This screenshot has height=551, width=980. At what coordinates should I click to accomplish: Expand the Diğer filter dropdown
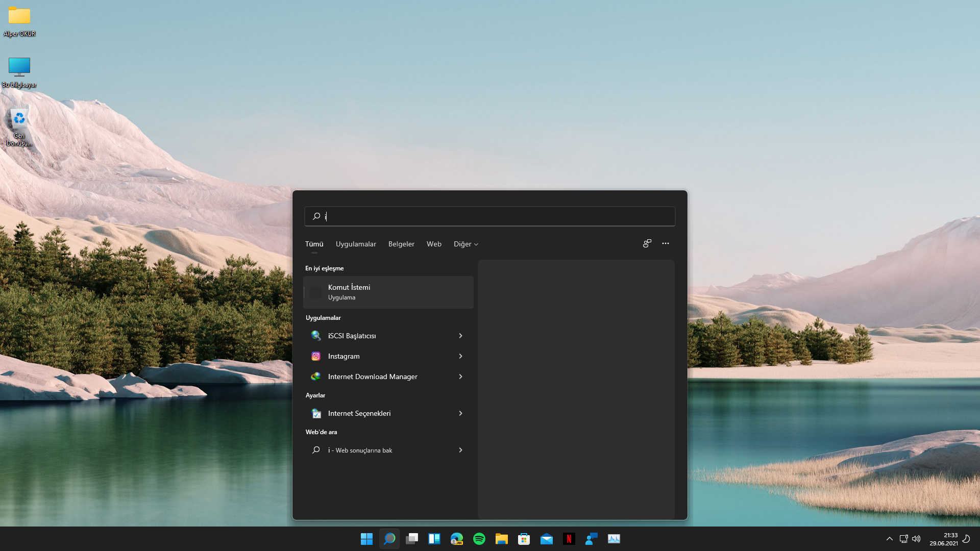click(x=465, y=244)
